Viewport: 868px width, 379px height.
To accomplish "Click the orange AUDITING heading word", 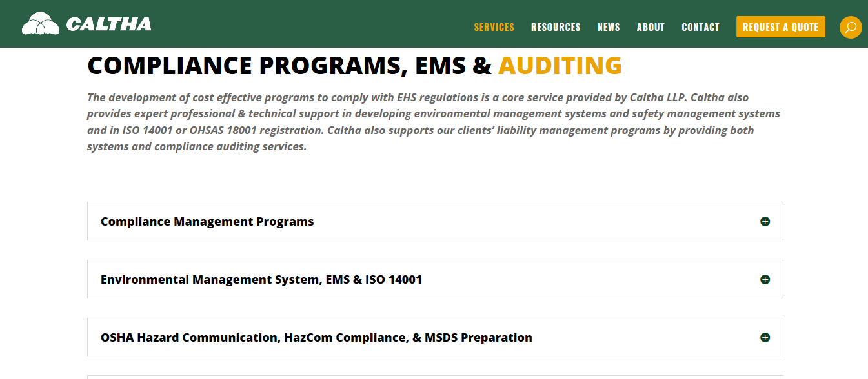I will [x=560, y=66].
